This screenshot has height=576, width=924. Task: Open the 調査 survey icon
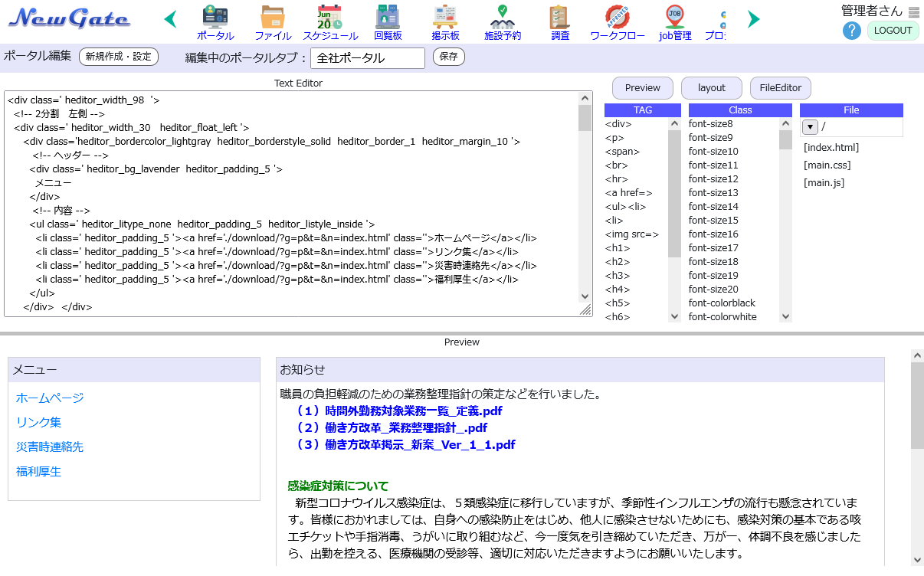[x=560, y=17]
